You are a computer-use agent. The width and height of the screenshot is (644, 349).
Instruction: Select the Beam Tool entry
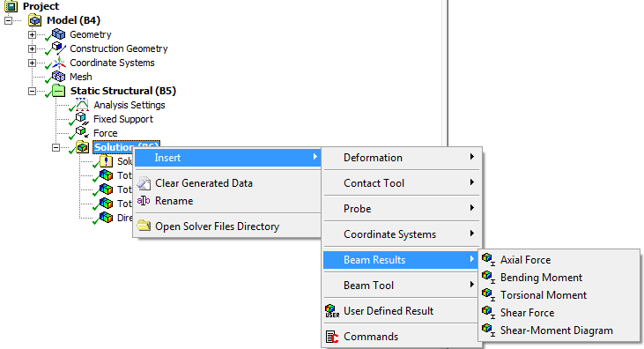[401, 286]
